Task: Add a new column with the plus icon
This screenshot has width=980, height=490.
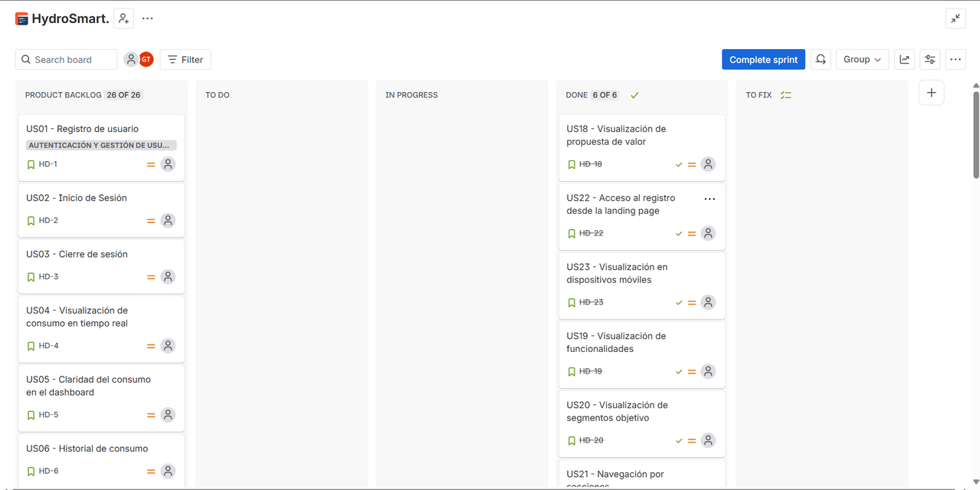Action: point(932,93)
